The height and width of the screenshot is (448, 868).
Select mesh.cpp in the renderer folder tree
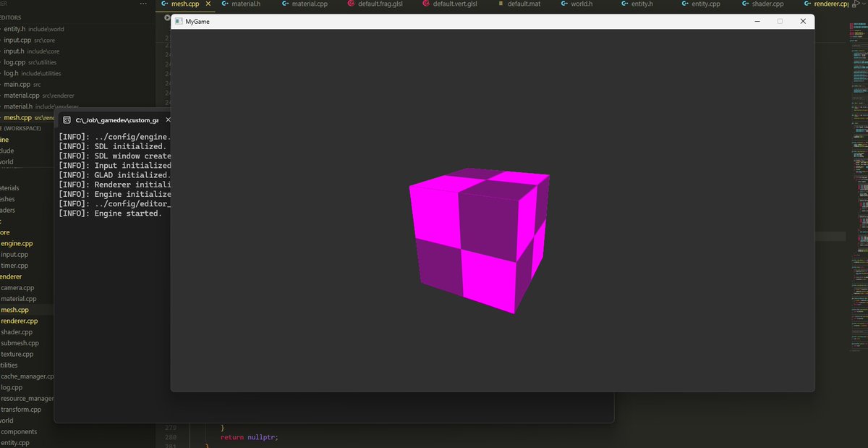click(x=14, y=310)
